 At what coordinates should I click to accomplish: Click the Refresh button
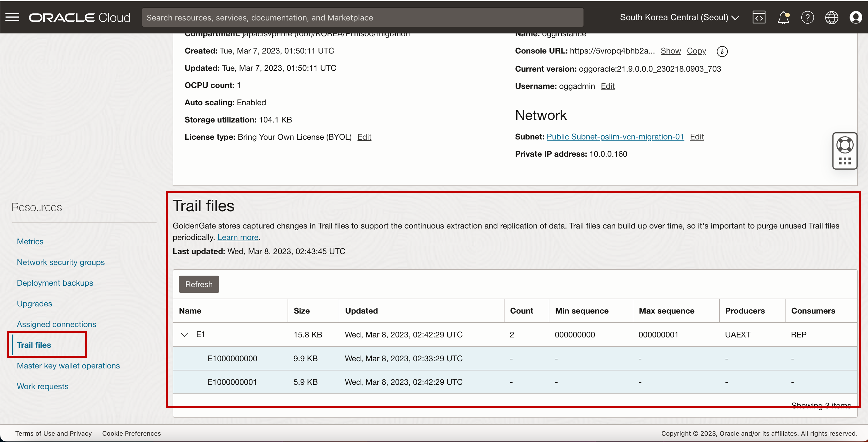(199, 284)
